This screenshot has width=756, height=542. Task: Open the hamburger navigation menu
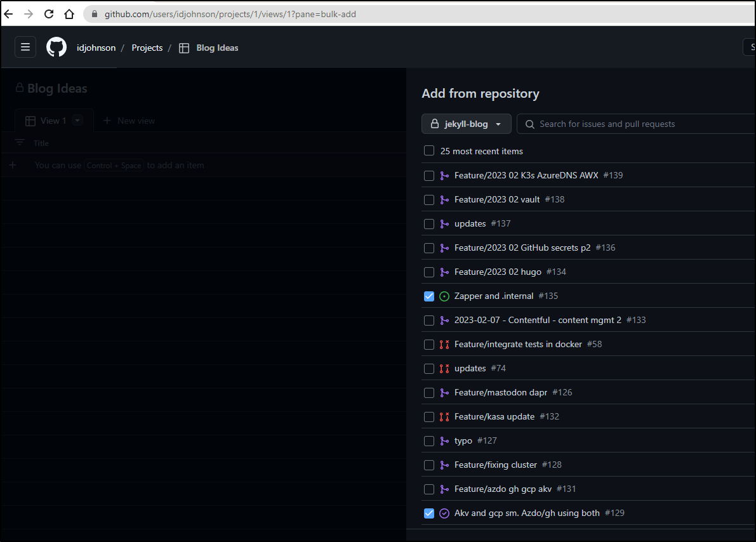pos(25,47)
